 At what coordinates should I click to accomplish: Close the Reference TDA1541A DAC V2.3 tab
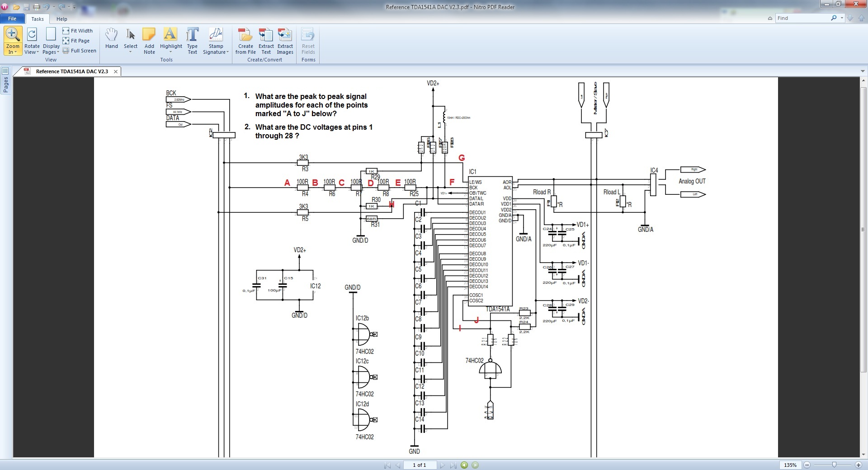tap(116, 71)
